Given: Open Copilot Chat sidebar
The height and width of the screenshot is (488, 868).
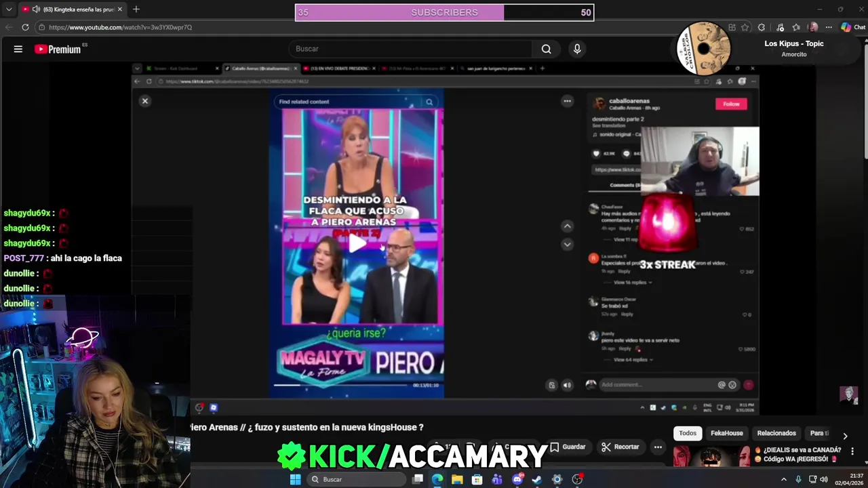Looking at the screenshot, I should pos(853,27).
